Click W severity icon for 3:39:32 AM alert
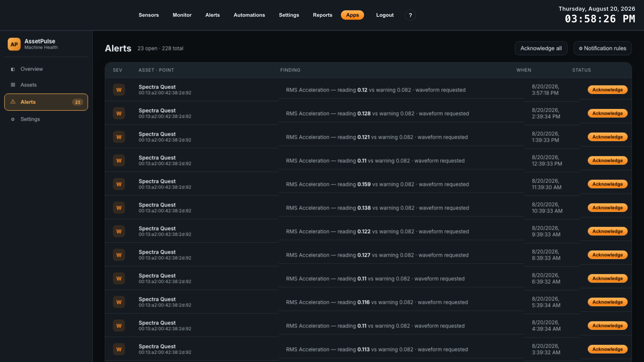 [119, 349]
